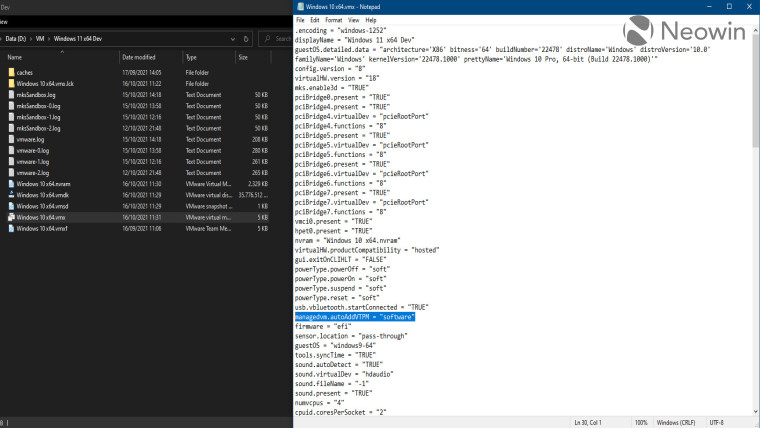The height and width of the screenshot is (428, 760).
Task: Click the numvcpus = "4" line
Action: pos(319,403)
